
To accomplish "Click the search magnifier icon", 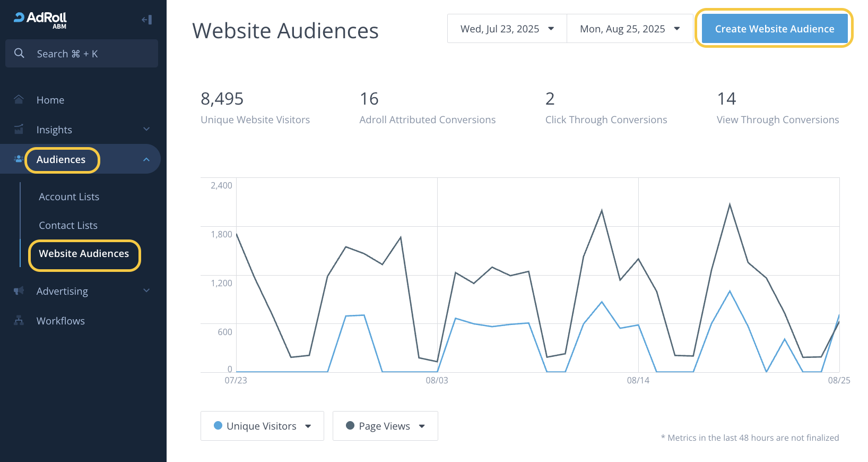I will point(19,53).
